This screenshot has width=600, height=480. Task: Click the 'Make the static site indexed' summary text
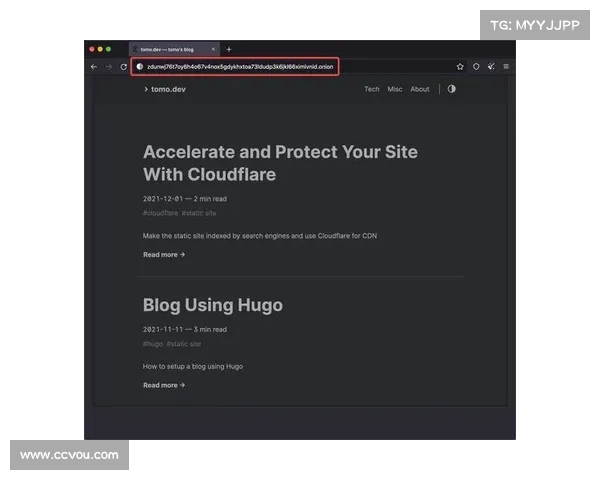[x=260, y=236]
